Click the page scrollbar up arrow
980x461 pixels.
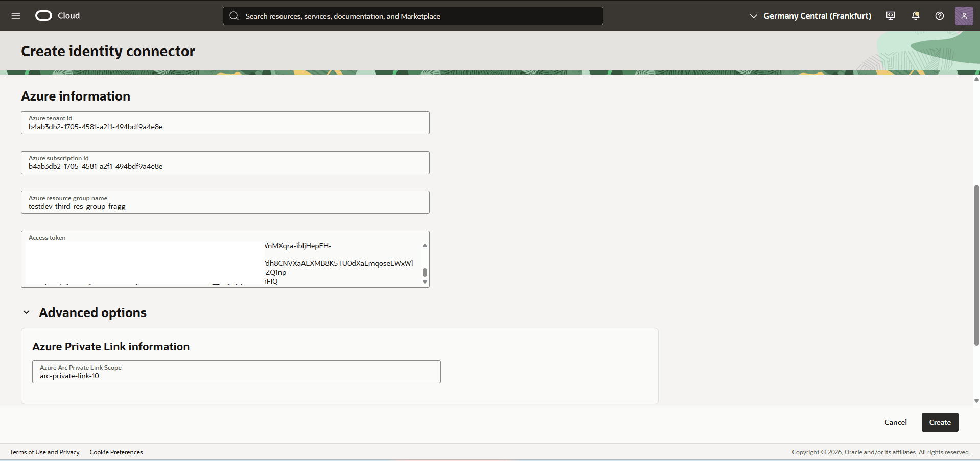point(976,79)
